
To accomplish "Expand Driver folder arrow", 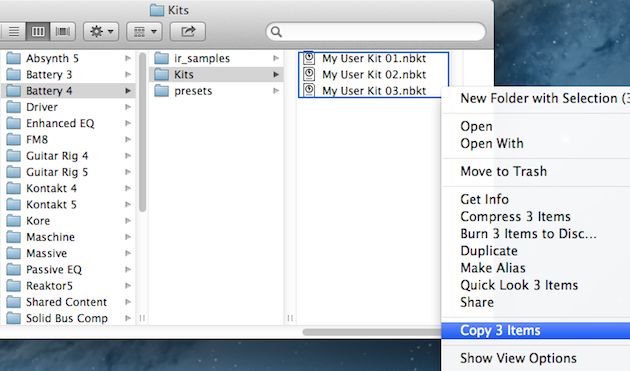I will [x=128, y=107].
